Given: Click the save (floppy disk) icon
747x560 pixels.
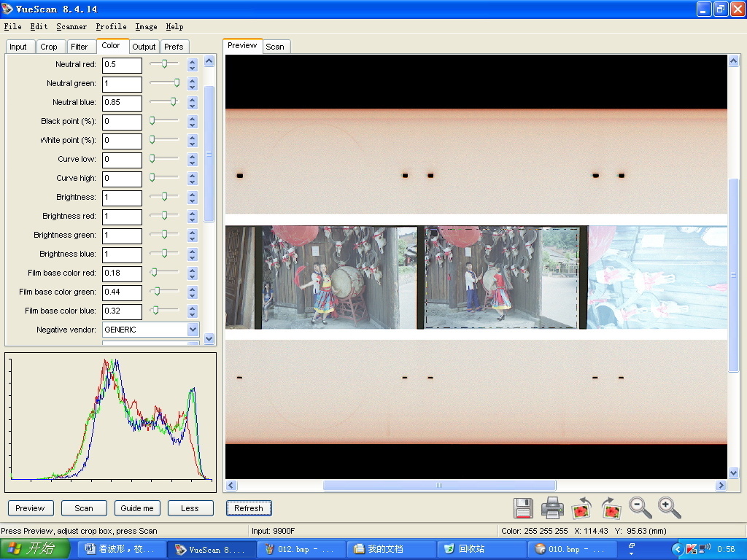Looking at the screenshot, I should pos(523,507).
